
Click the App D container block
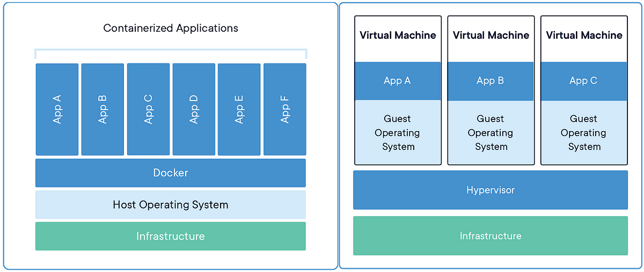(x=194, y=109)
